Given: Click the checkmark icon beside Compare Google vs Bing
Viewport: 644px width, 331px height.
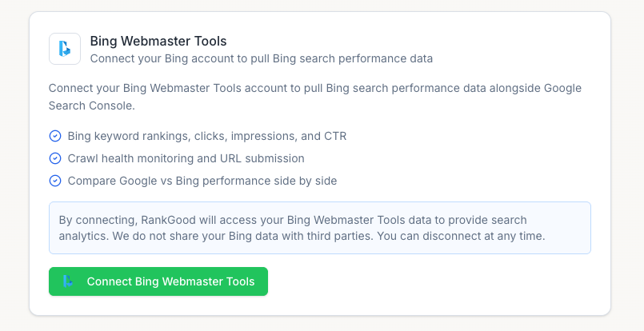Looking at the screenshot, I should click(55, 181).
